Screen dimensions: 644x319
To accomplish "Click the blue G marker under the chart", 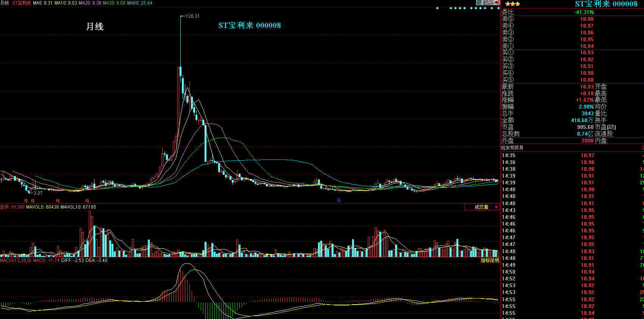I will 339,200.
